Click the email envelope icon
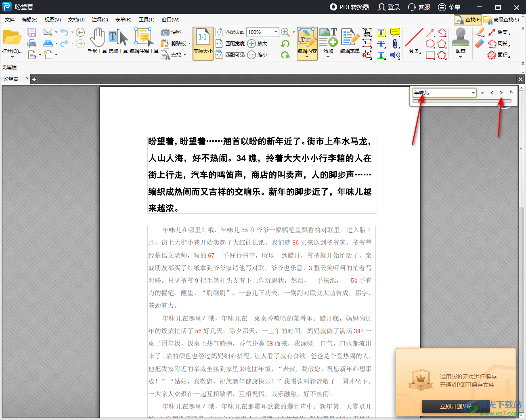The width and height of the screenshot is (526, 420). [48, 32]
